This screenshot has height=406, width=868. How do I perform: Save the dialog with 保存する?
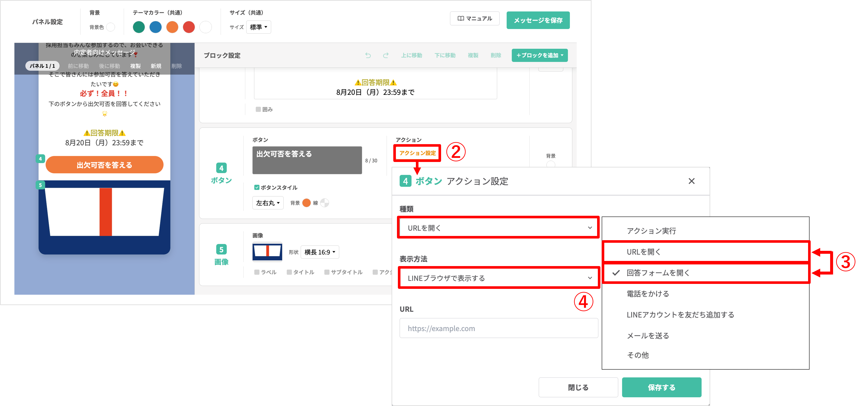(x=661, y=387)
